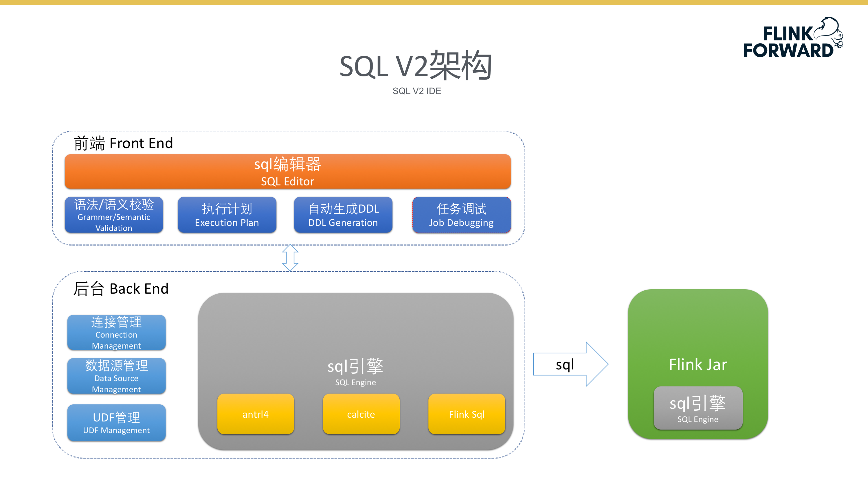Select the orange SQL Editor bar
The image size is (868, 488).
[x=287, y=172]
